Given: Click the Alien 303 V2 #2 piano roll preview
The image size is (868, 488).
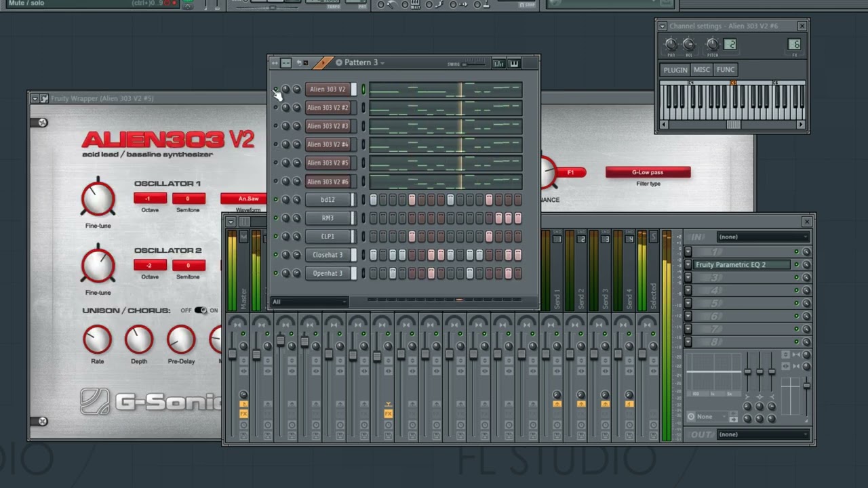Looking at the screenshot, I should pos(446,108).
